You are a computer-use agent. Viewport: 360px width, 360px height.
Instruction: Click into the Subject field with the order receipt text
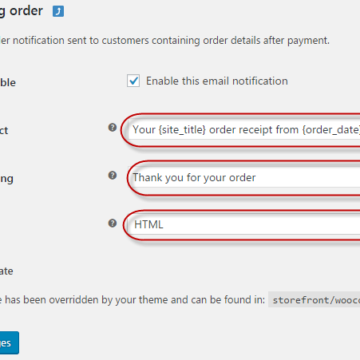click(244, 130)
